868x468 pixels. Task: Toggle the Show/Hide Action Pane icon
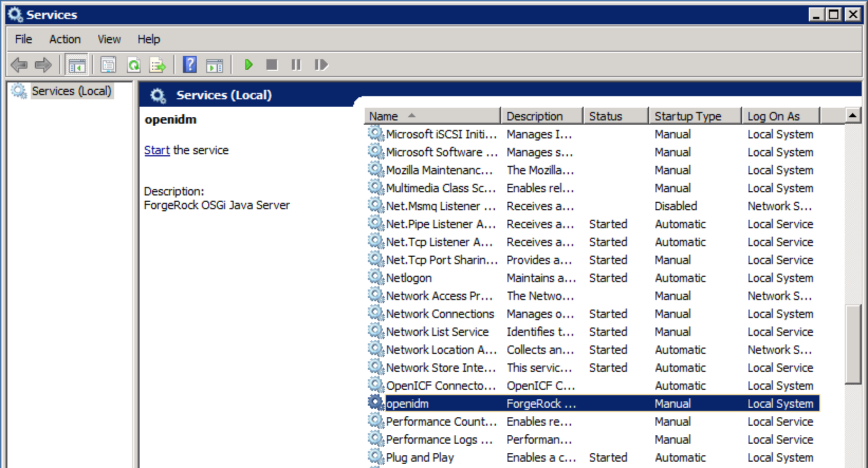(215, 65)
